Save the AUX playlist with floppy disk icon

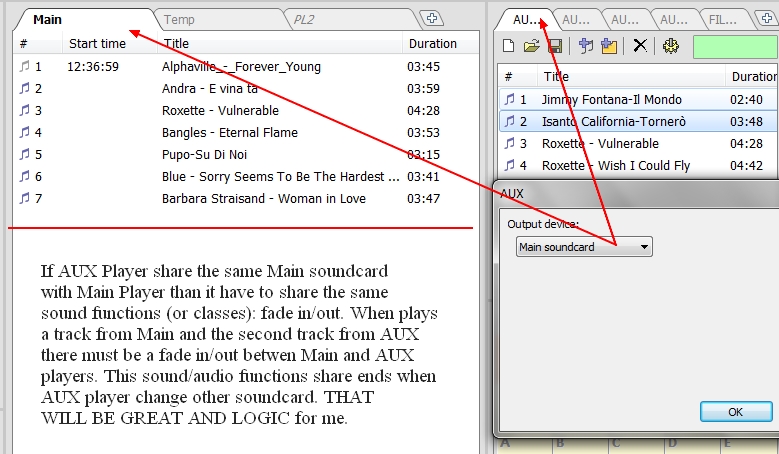tap(554, 46)
